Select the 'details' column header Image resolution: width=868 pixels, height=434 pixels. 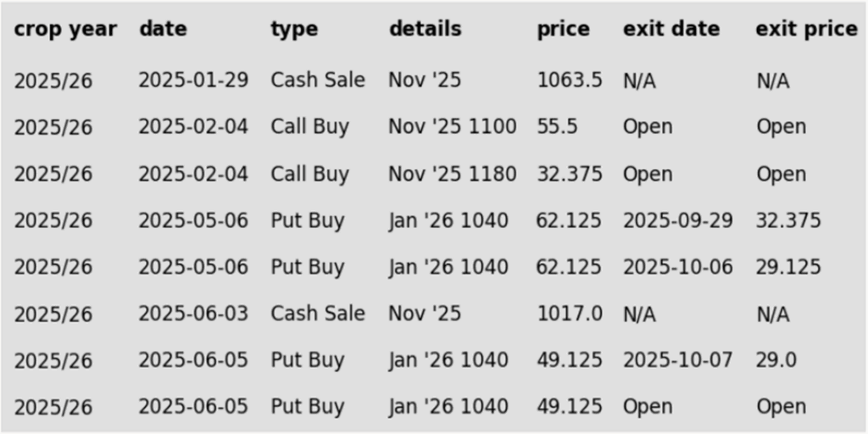pyautogui.click(x=425, y=29)
